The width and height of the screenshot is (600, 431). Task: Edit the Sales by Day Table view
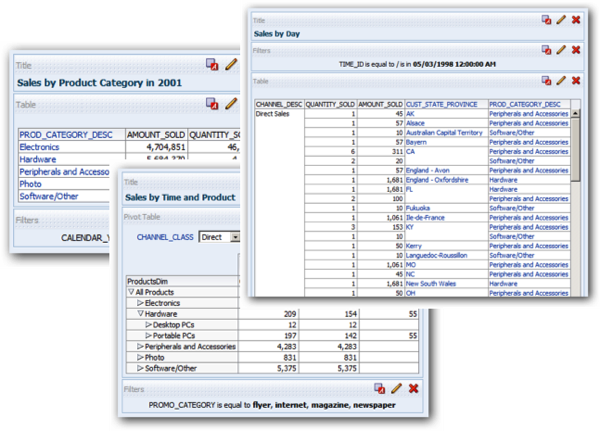pyautogui.click(x=561, y=80)
